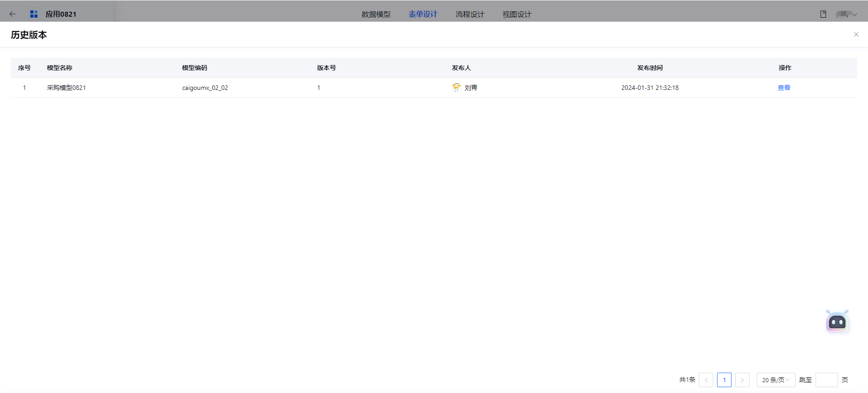
Task: Click the 刘青 publisher name
Action: (x=471, y=88)
